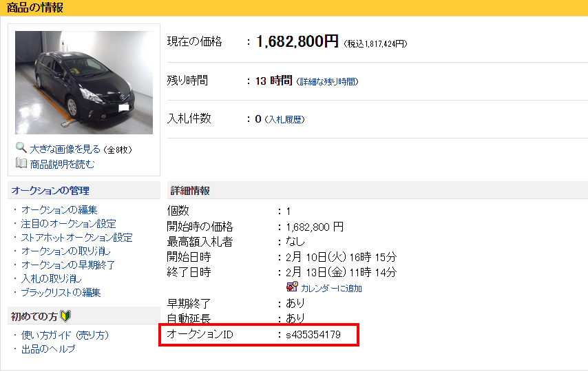Click the オークションの管理 section header
The width and height of the screenshot is (588, 372).
pos(50,191)
